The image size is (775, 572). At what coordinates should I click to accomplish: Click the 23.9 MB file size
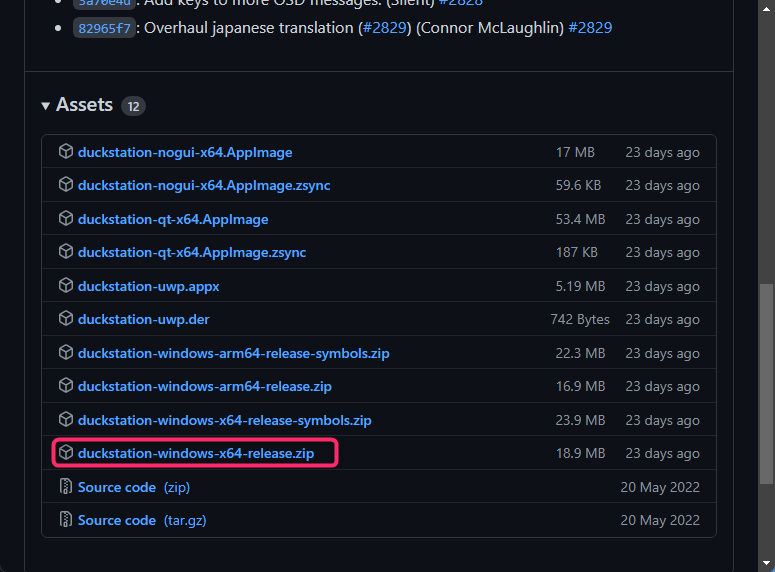(x=580, y=420)
